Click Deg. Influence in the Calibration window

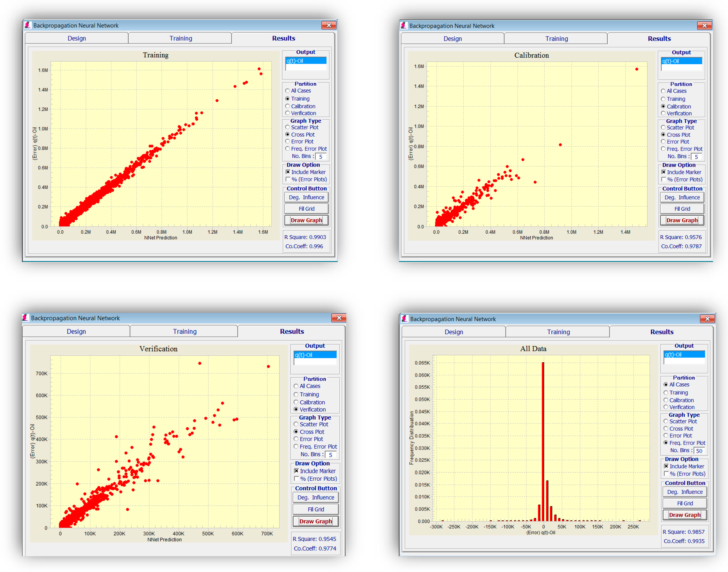point(682,198)
